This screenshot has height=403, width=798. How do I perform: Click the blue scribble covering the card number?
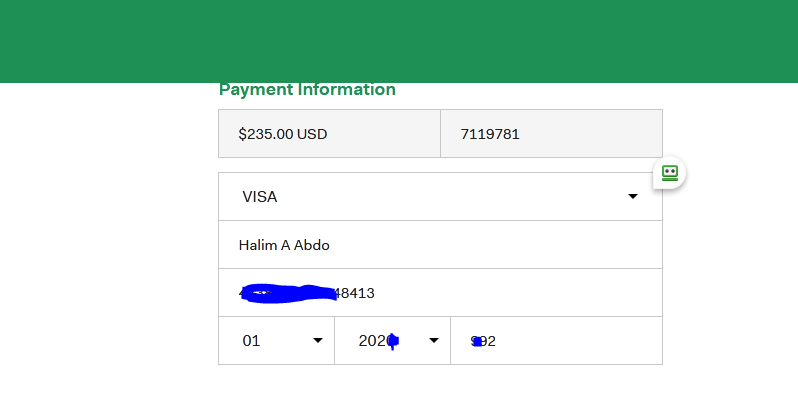[x=290, y=293]
